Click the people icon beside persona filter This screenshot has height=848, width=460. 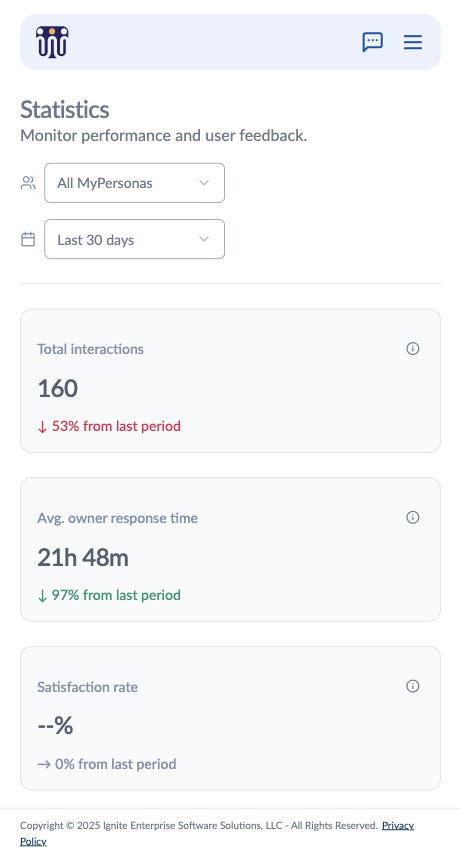[x=28, y=183]
